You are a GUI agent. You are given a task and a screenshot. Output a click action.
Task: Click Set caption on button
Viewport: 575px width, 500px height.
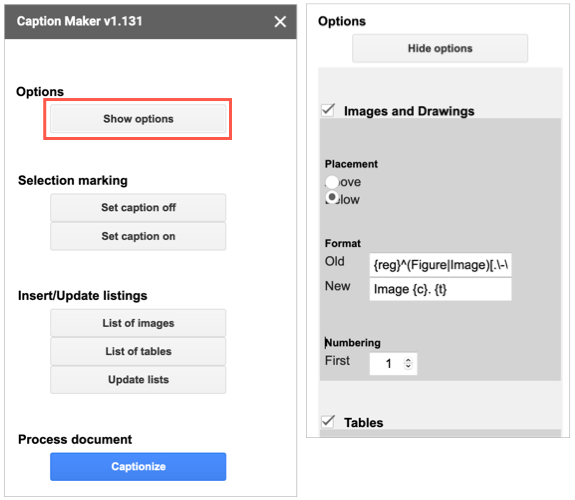pos(138,236)
